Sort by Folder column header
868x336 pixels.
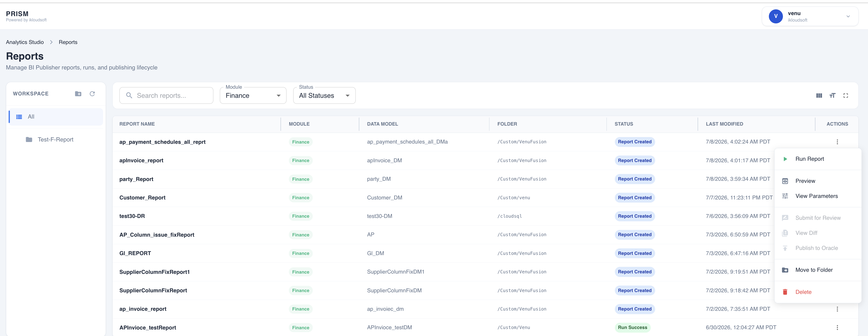coord(507,124)
